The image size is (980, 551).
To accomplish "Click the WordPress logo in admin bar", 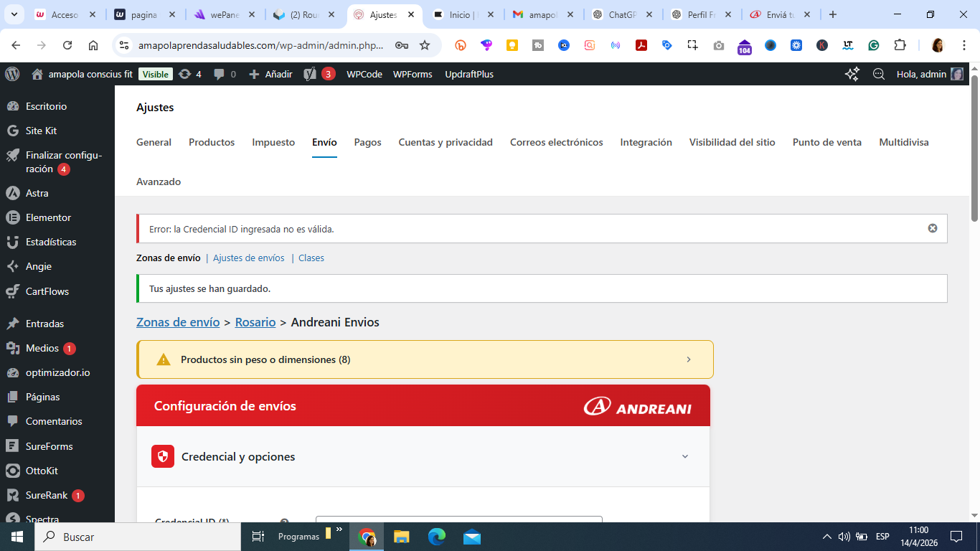I will (x=12, y=74).
